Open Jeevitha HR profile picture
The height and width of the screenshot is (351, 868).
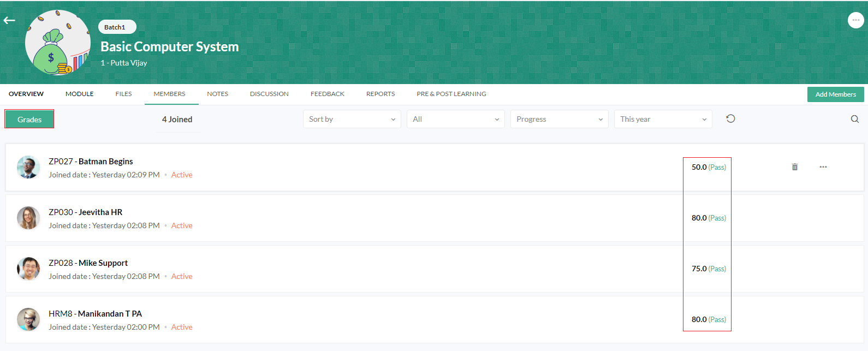tap(28, 218)
